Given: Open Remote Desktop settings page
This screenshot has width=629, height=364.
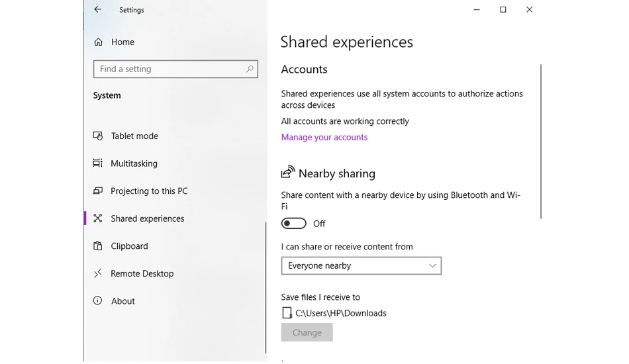Looking at the screenshot, I should tap(142, 273).
